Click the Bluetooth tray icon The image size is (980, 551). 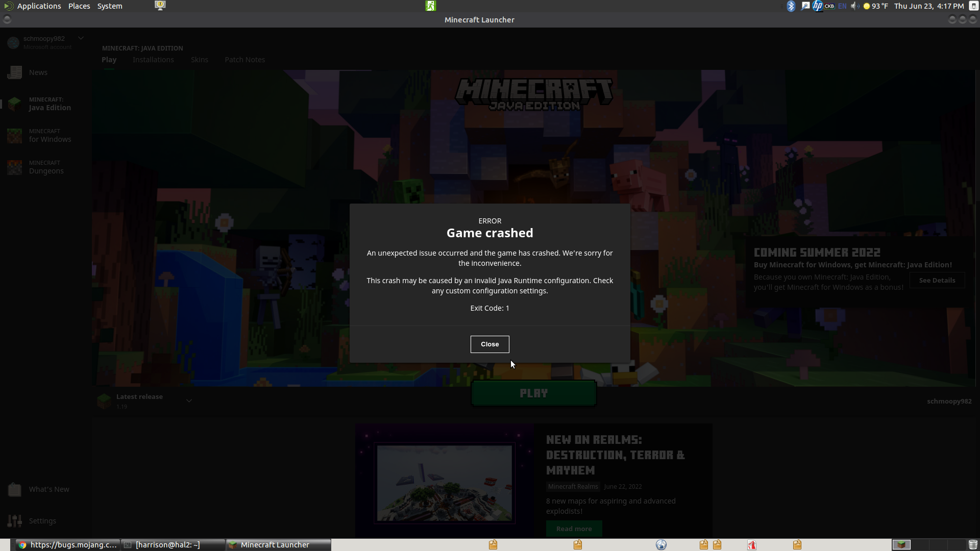coord(791,6)
